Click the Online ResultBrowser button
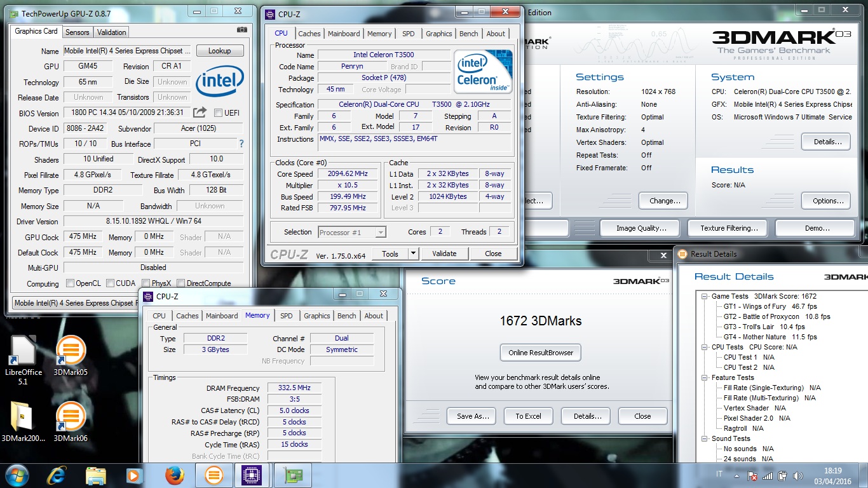 coord(541,353)
